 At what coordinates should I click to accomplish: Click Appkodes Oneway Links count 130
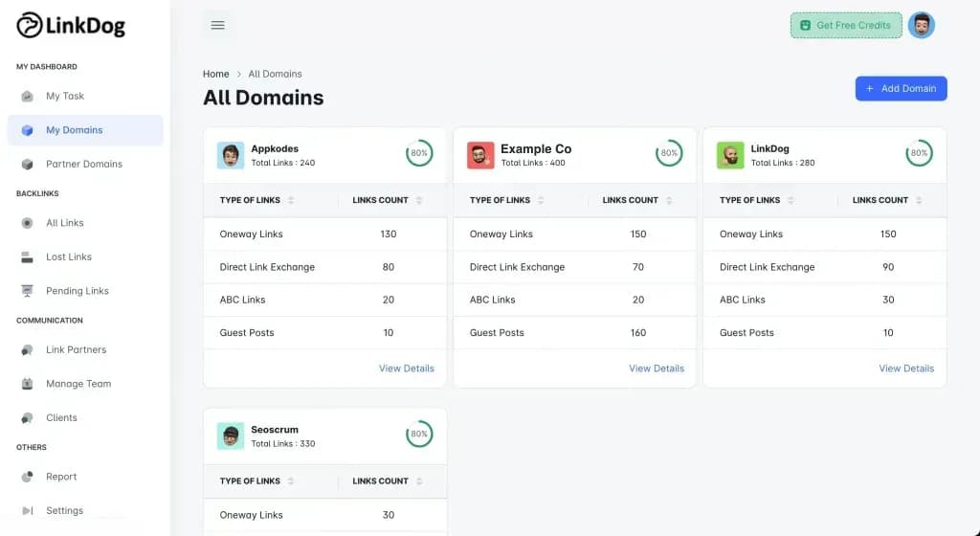pyautogui.click(x=389, y=234)
